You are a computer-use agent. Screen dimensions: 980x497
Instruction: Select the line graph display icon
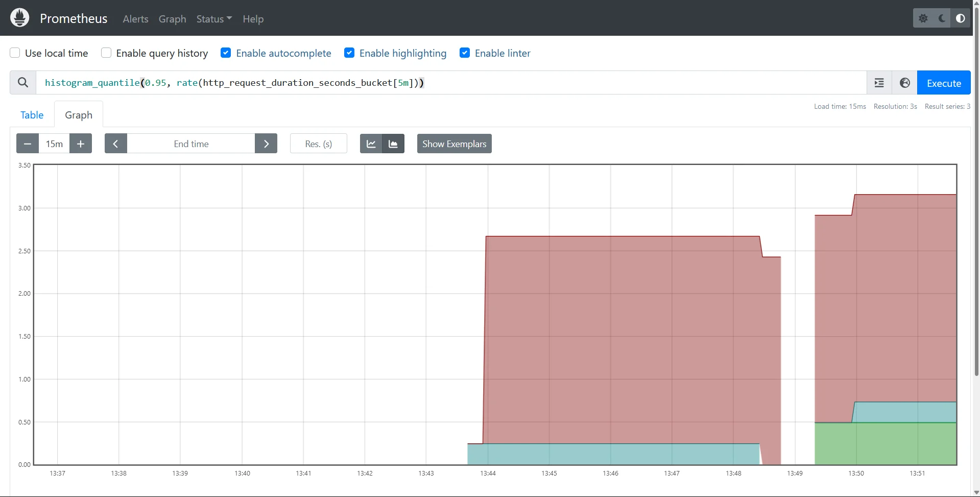point(371,144)
